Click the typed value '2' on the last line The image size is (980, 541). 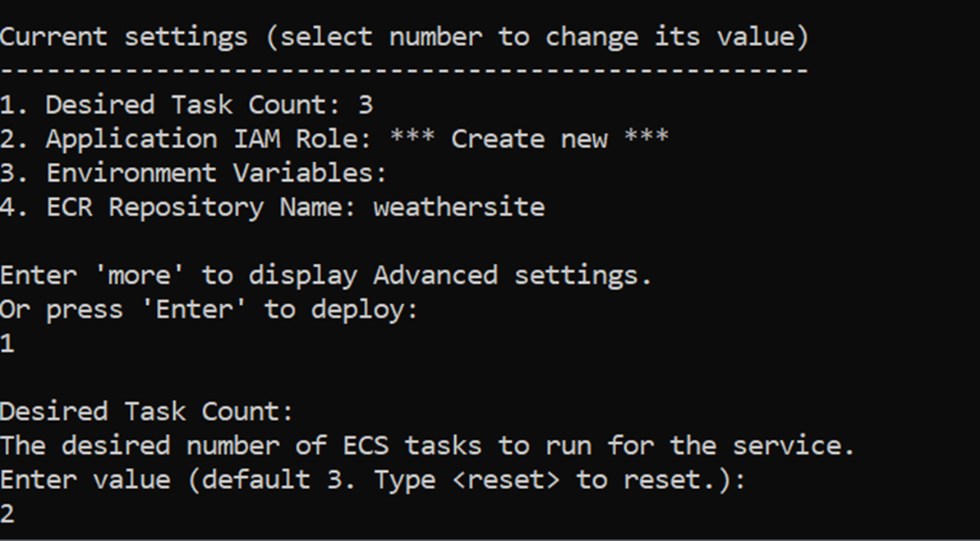7,515
